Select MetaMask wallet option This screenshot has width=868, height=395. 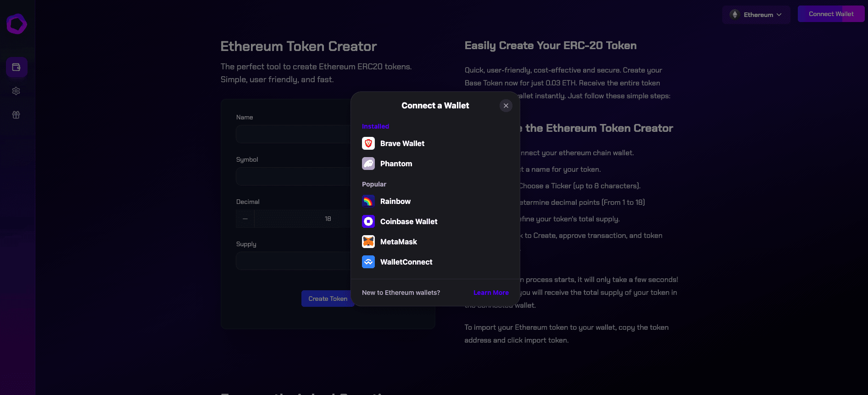435,242
